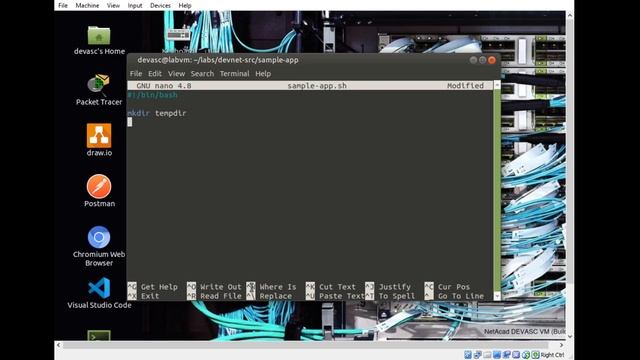This screenshot has height=360, width=640.
Task: Launch Postman from the desktop
Action: 99,187
